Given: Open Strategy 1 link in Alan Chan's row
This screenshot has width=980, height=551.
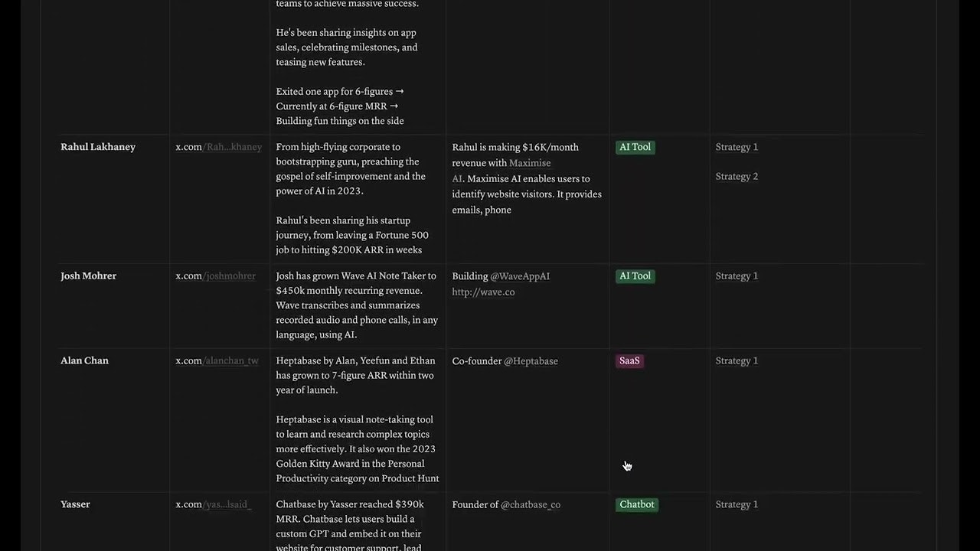Looking at the screenshot, I should click(x=737, y=360).
